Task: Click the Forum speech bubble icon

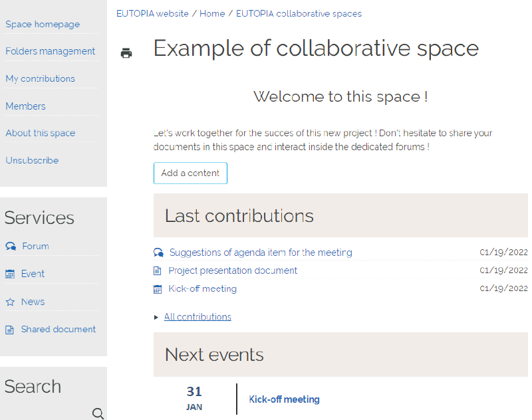Action: (10, 247)
